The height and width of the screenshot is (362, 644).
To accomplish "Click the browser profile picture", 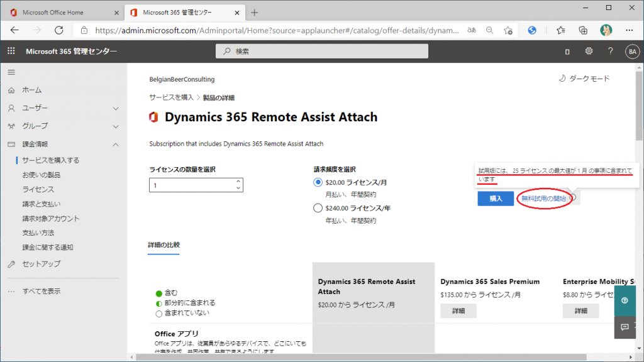I will pos(606,30).
